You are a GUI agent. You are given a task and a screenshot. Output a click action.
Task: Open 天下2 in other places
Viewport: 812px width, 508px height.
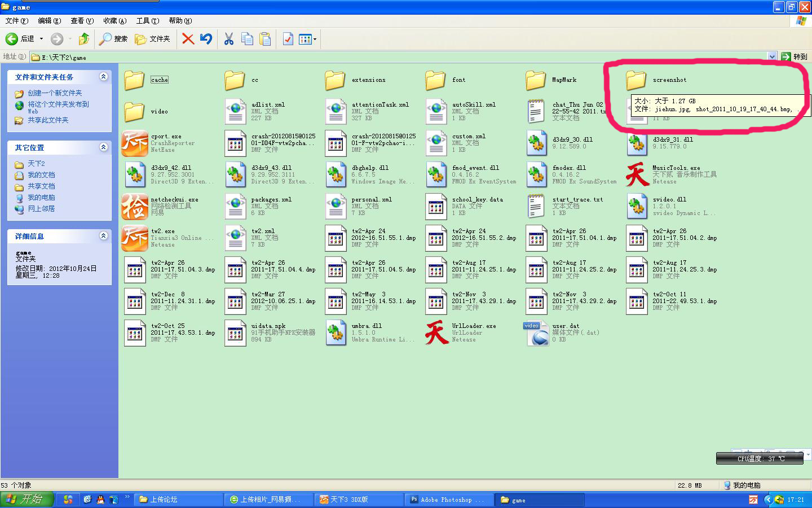[x=36, y=164]
